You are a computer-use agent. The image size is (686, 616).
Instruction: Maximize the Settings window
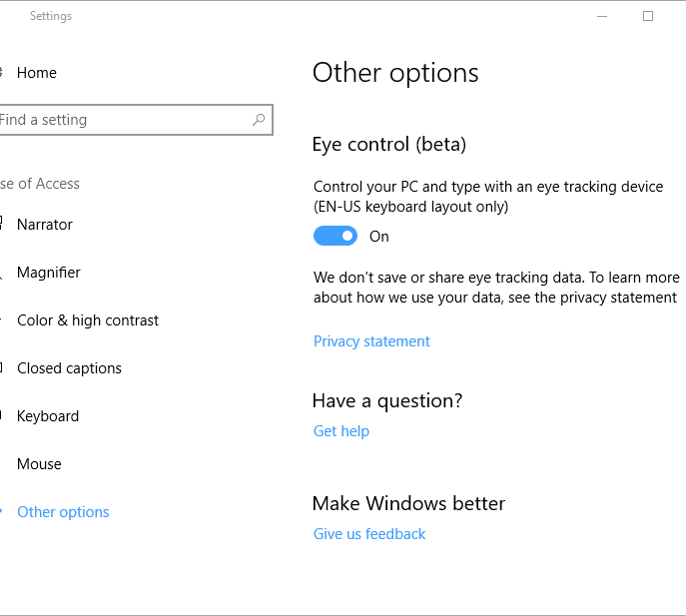[x=648, y=16]
